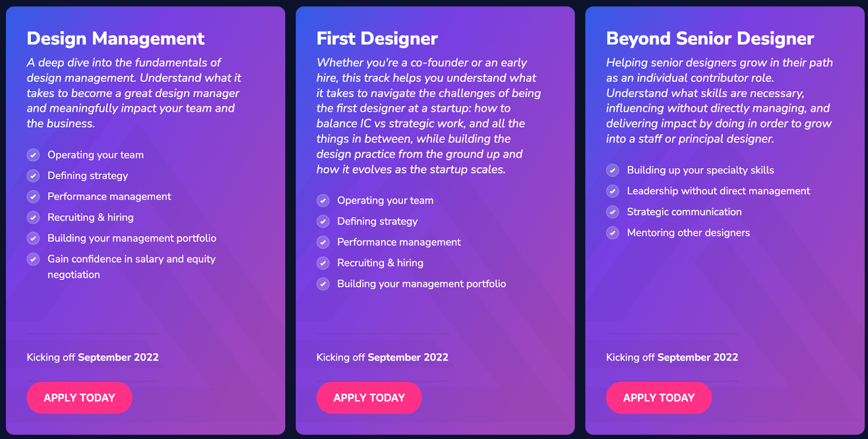868x439 pixels.
Task: Click checkmark icon next to Strategic communication
Action: (612, 212)
